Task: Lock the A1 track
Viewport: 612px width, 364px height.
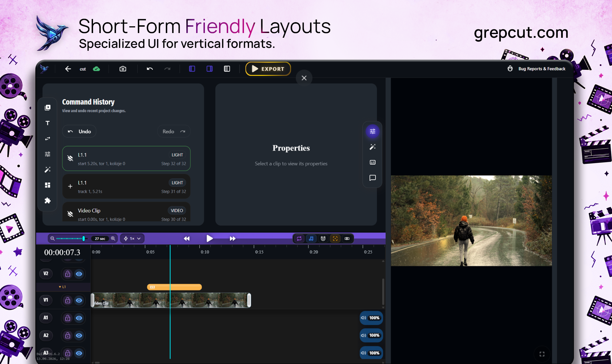Action: (68, 318)
